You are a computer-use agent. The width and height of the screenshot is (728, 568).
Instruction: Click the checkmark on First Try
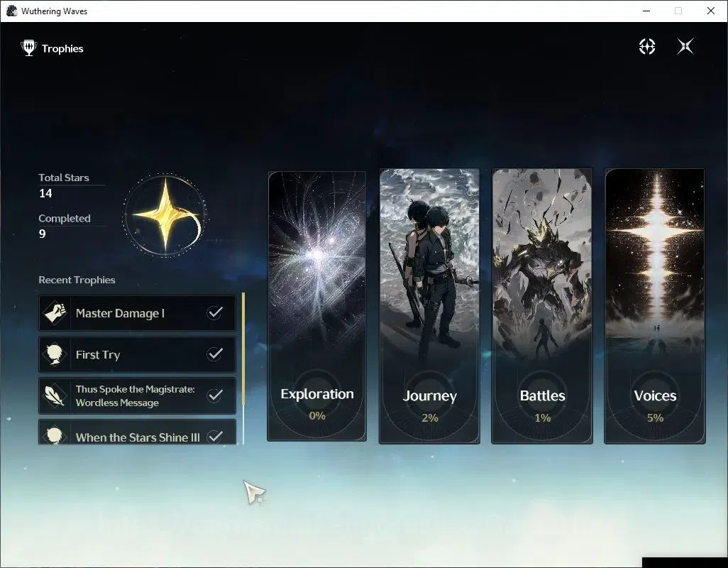pyautogui.click(x=215, y=354)
